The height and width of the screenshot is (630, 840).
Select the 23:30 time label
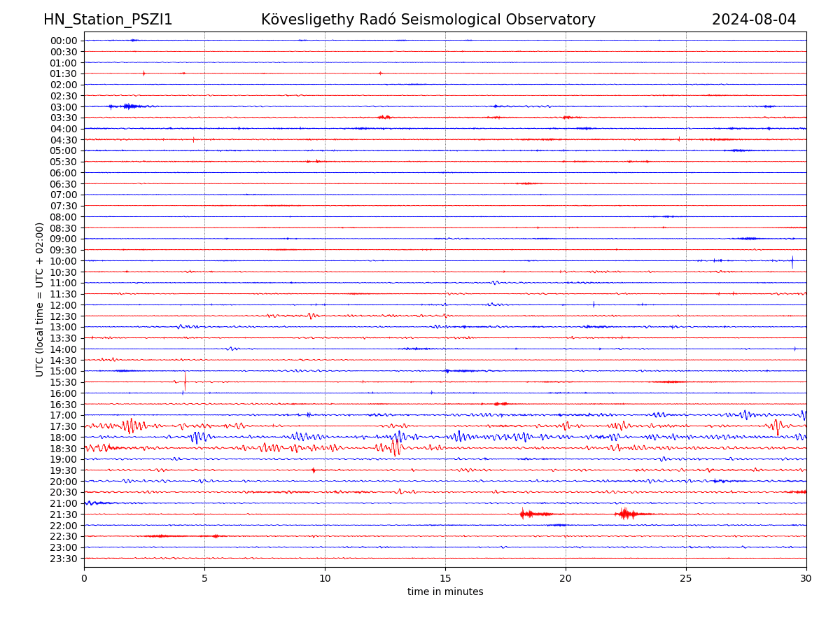coord(64,559)
